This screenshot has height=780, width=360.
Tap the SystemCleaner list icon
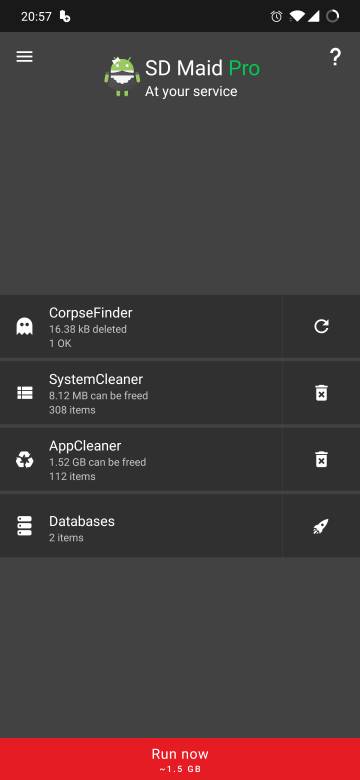coord(24,393)
